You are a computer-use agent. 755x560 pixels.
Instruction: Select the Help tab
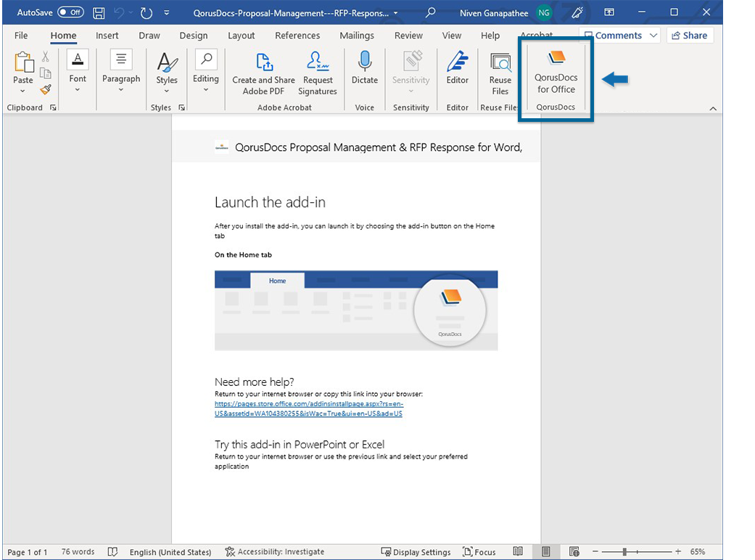pos(490,35)
